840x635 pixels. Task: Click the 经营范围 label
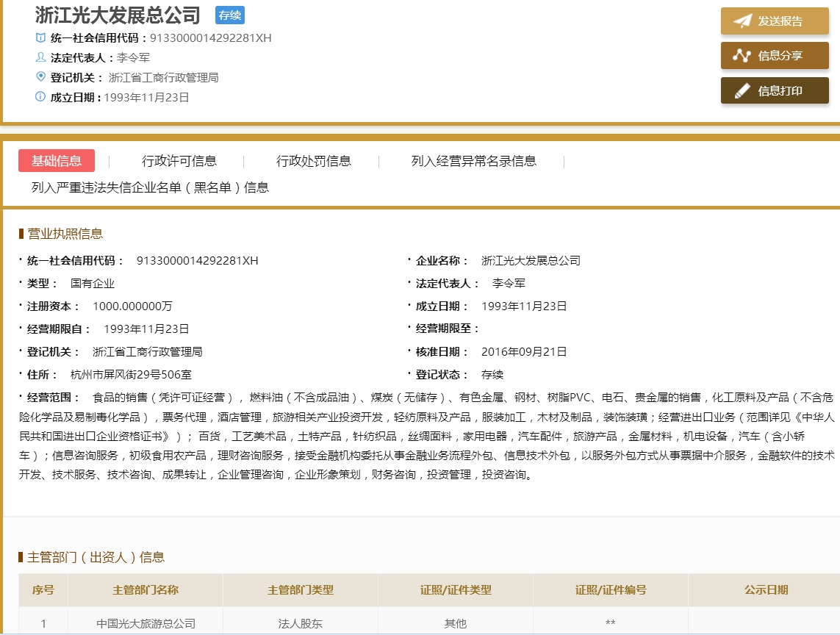pyautogui.click(x=53, y=397)
